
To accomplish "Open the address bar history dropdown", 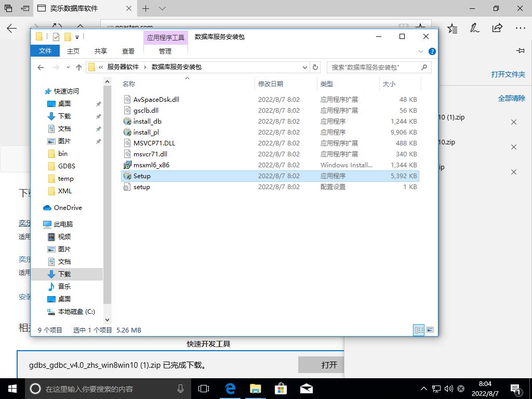I will coord(304,67).
